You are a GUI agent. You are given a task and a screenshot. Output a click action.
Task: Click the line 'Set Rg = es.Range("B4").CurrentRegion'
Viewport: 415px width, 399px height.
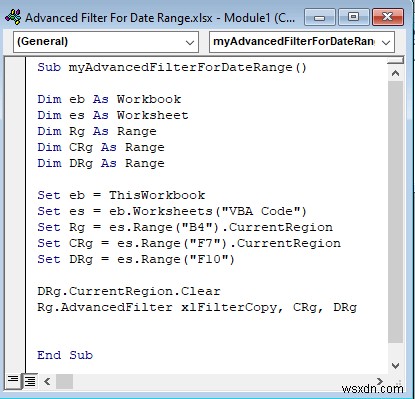coord(185,227)
